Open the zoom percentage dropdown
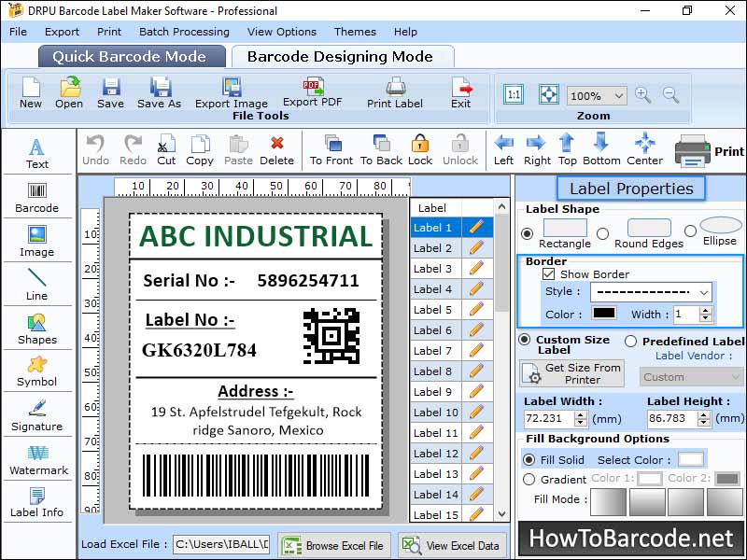747x560 pixels. click(596, 95)
